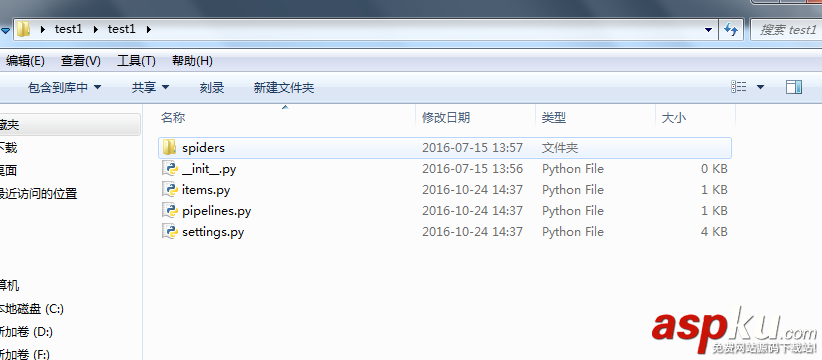Click the 文件夹 type cell of spiders

[560, 148]
